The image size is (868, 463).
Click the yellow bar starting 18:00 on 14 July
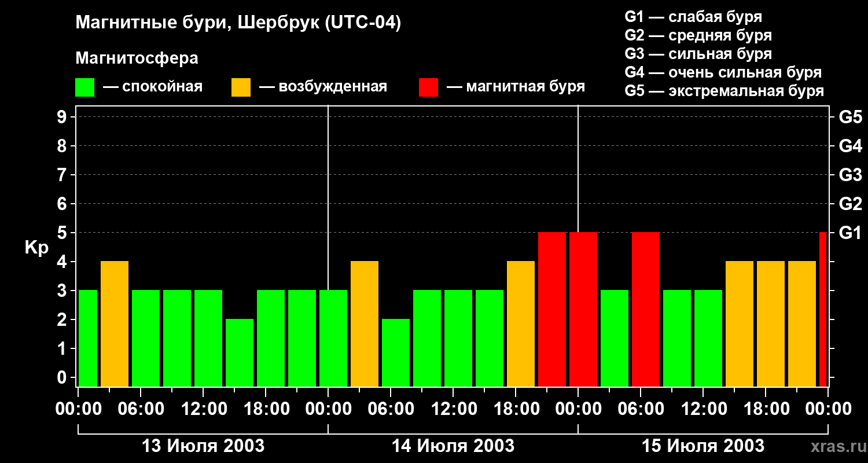coord(521,324)
